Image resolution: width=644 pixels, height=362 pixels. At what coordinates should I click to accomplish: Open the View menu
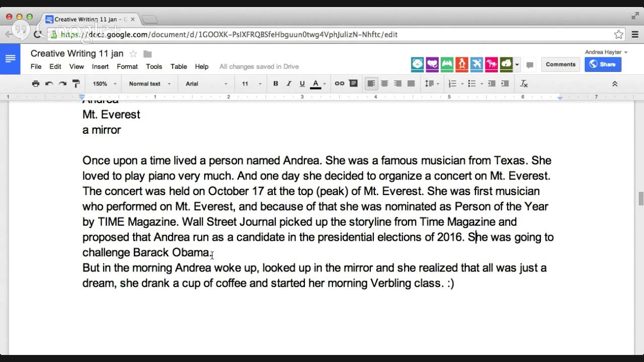76,66
